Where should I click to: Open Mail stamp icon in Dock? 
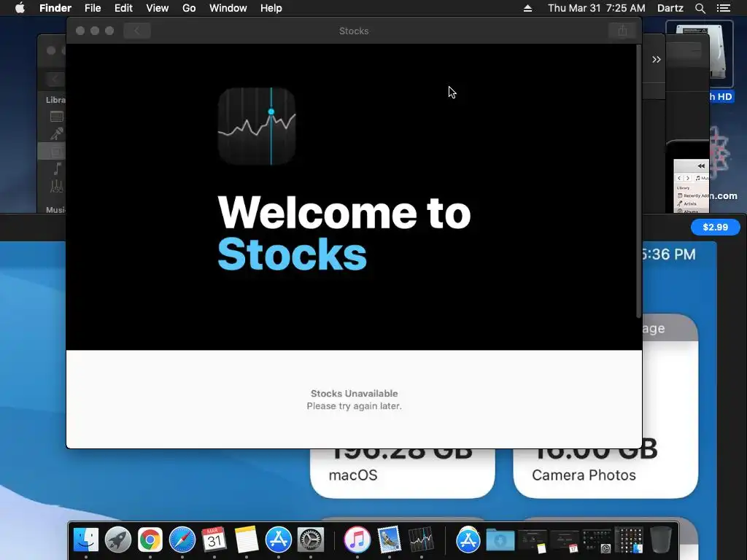tap(390, 540)
